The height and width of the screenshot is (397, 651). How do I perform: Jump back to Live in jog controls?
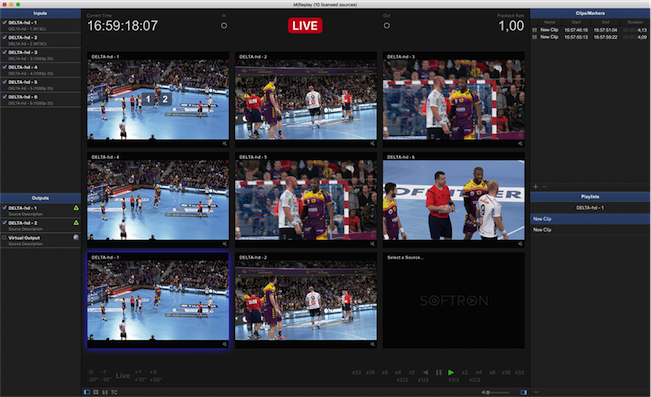[x=123, y=375]
